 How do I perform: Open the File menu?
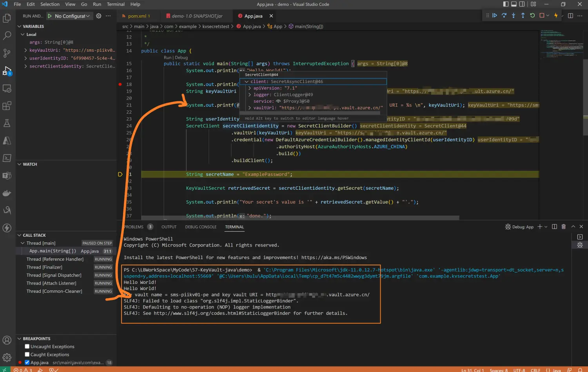pyautogui.click(x=17, y=4)
